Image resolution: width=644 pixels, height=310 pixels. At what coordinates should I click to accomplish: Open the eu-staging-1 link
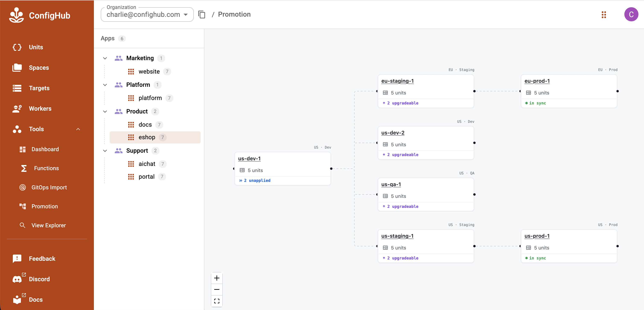coord(397,81)
